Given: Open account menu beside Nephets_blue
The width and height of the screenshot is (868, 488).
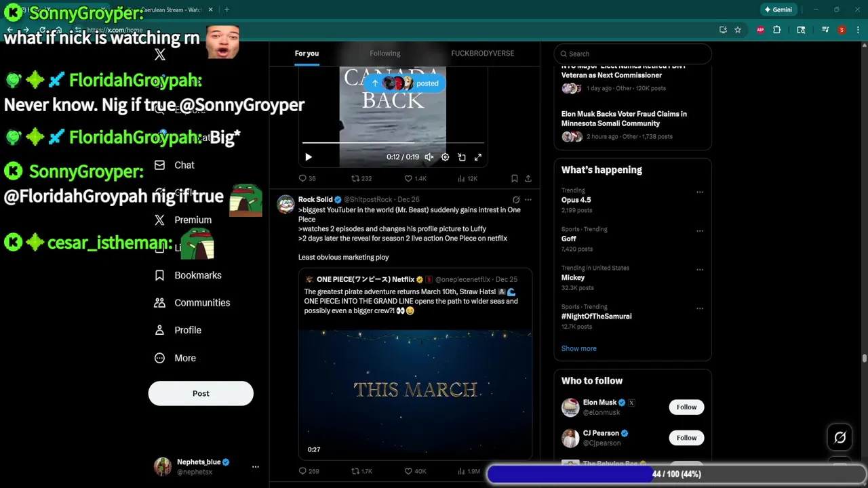Looking at the screenshot, I should tap(256, 466).
